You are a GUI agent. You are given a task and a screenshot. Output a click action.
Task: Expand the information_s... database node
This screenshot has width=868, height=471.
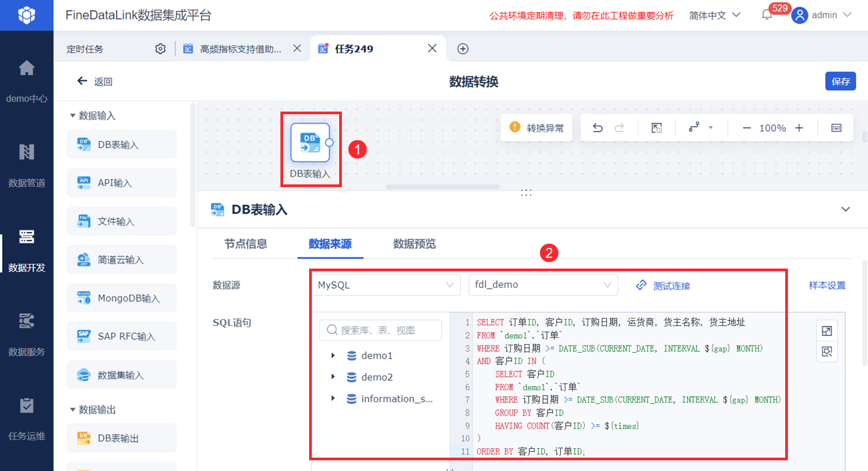click(x=333, y=398)
